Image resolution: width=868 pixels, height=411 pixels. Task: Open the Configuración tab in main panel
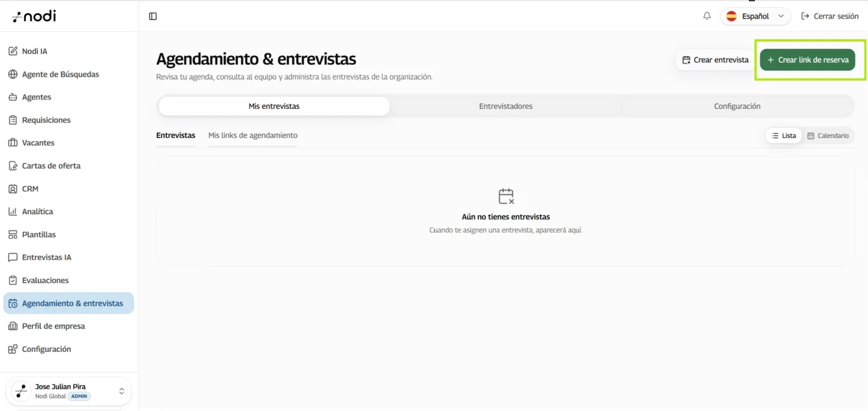[x=737, y=106]
